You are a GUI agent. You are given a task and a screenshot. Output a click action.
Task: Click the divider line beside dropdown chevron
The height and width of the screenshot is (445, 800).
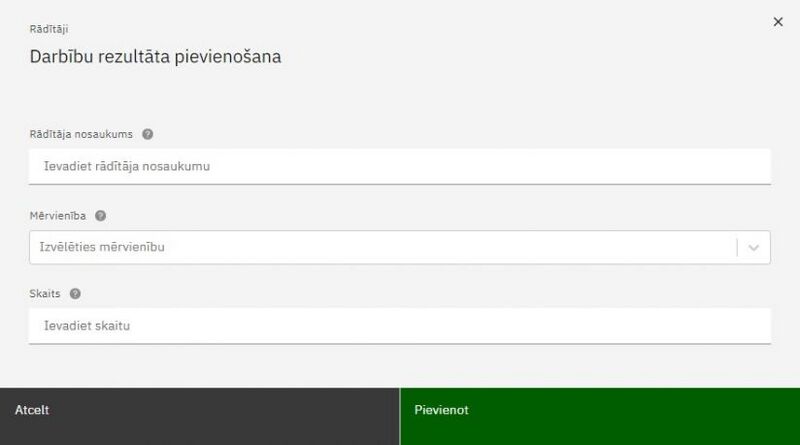[x=737, y=248]
